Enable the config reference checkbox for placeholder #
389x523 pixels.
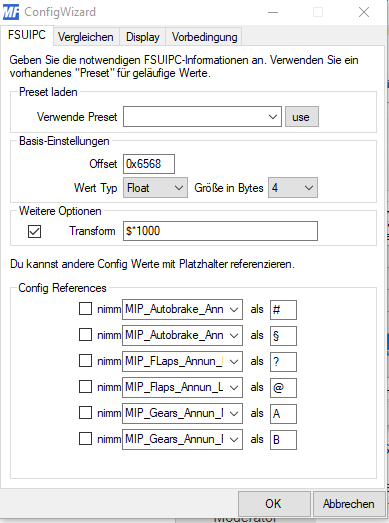click(x=85, y=309)
